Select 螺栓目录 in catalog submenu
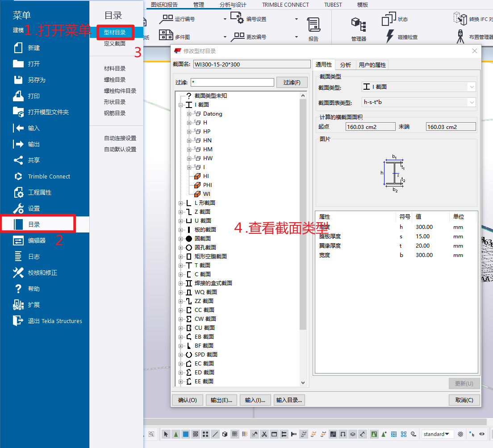 (x=115, y=80)
